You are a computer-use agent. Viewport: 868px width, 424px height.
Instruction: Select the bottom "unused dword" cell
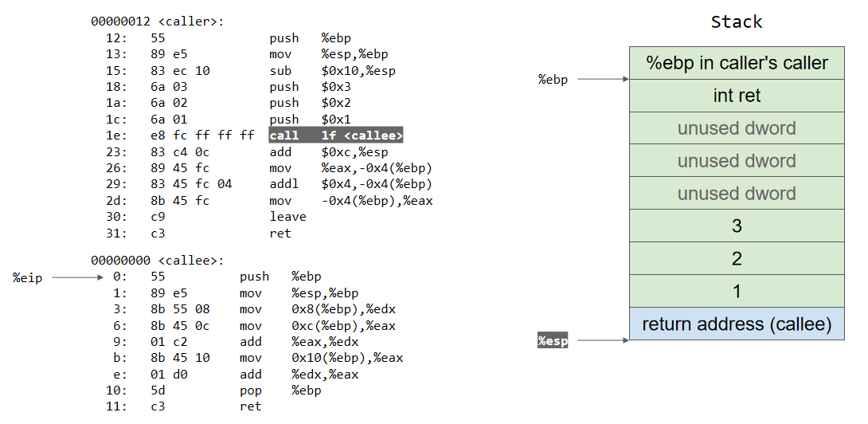point(736,194)
